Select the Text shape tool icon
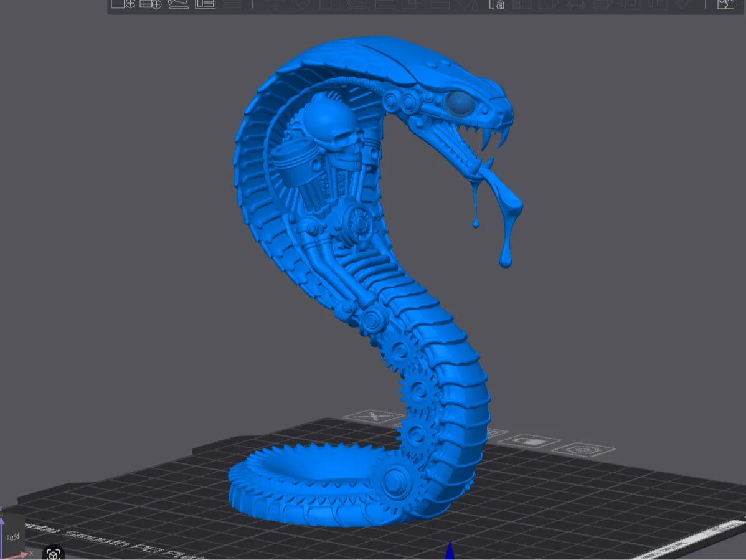The height and width of the screenshot is (560, 746). (x=496, y=4)
